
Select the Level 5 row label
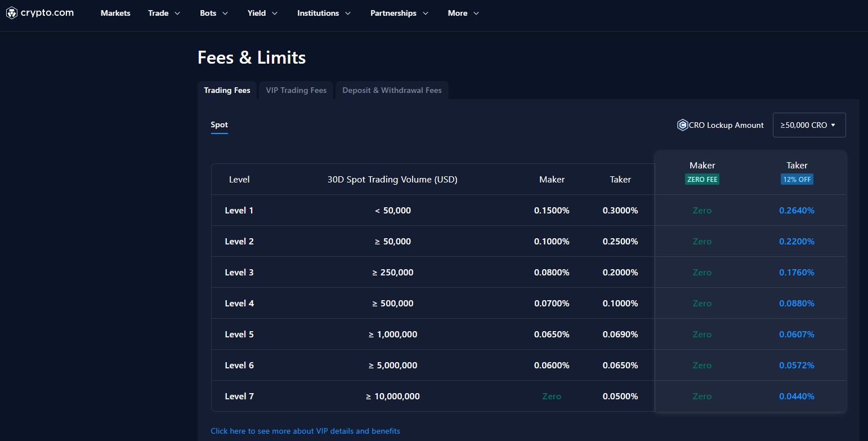coord(239,335)
